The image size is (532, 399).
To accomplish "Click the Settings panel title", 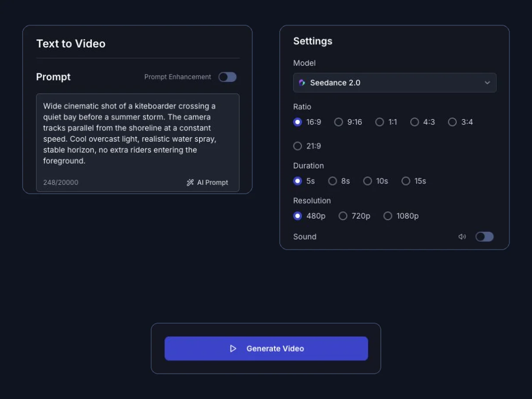I will [x=313, y=41].
